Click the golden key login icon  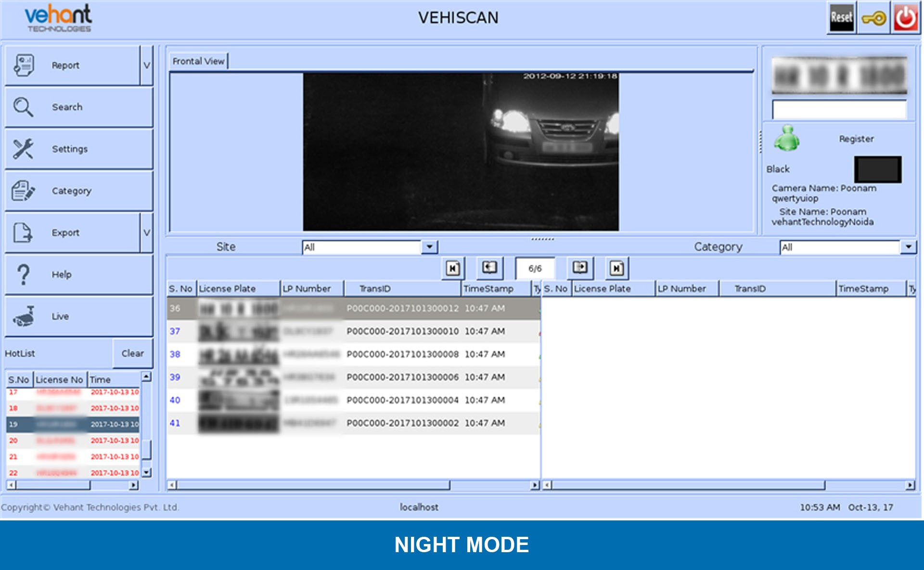873,18
